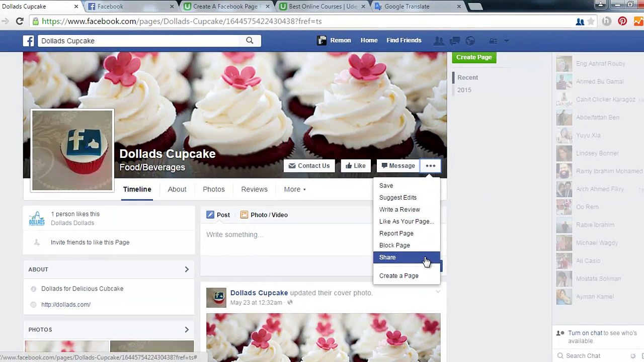Switch to the Create A Facebook Page tab
Image resolution: width=644 pixels, height=362 pixels.
pos(226,7)
